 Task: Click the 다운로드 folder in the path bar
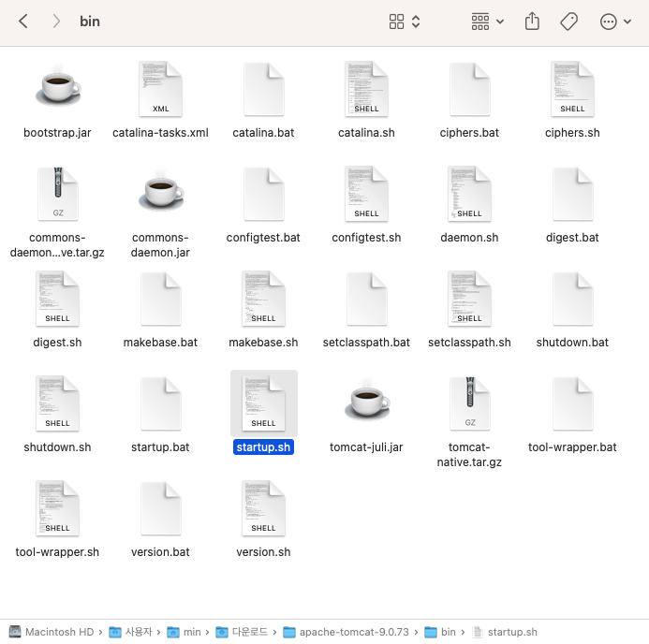tap(242, 632)
